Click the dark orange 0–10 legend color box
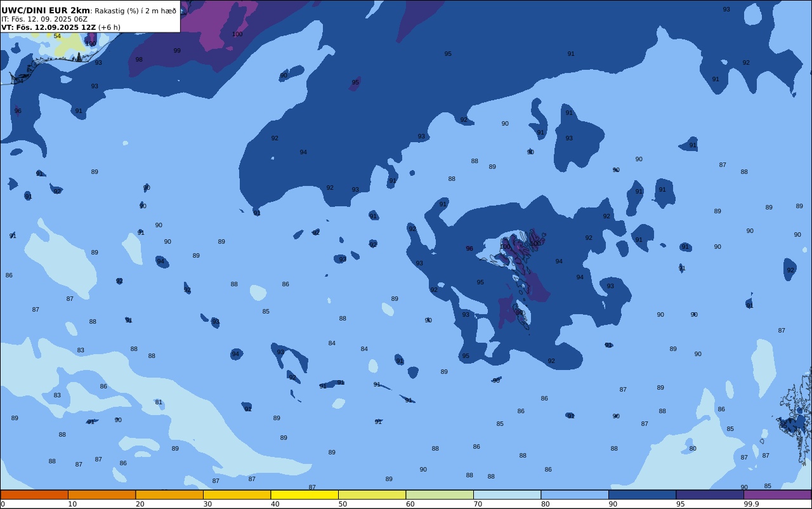Viewport: 812px width, 509px height. pyautogui.click(x=34, y=494)
